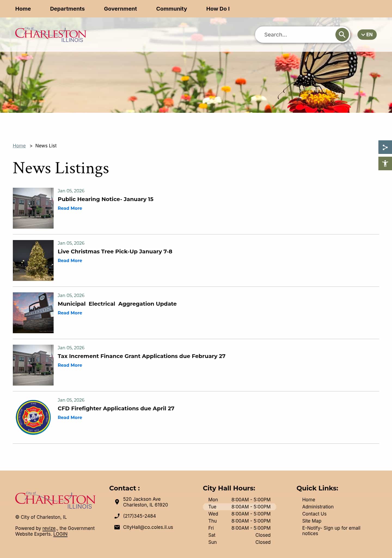The width and height of the screenshot is (392, 558).
Task: Click the map pin icon by address
Action: (x=117, y=502)
